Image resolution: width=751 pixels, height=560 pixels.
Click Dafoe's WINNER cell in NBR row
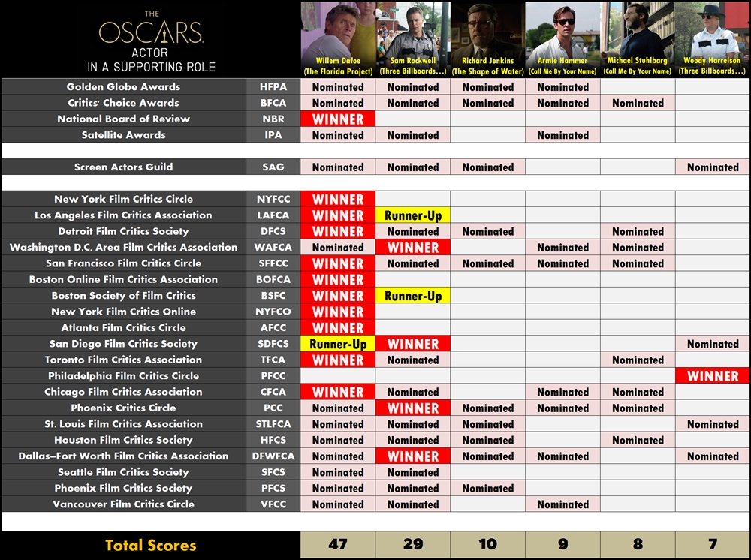click(338, 119)
